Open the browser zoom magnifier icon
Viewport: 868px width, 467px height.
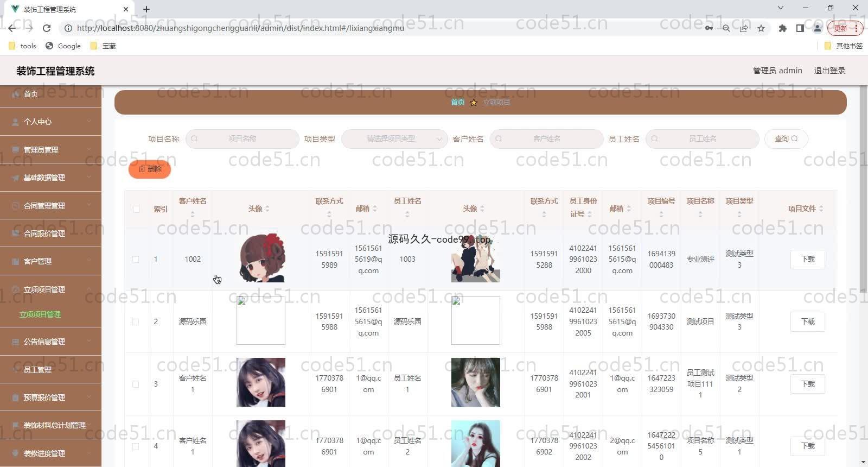[x=726, y=28]
